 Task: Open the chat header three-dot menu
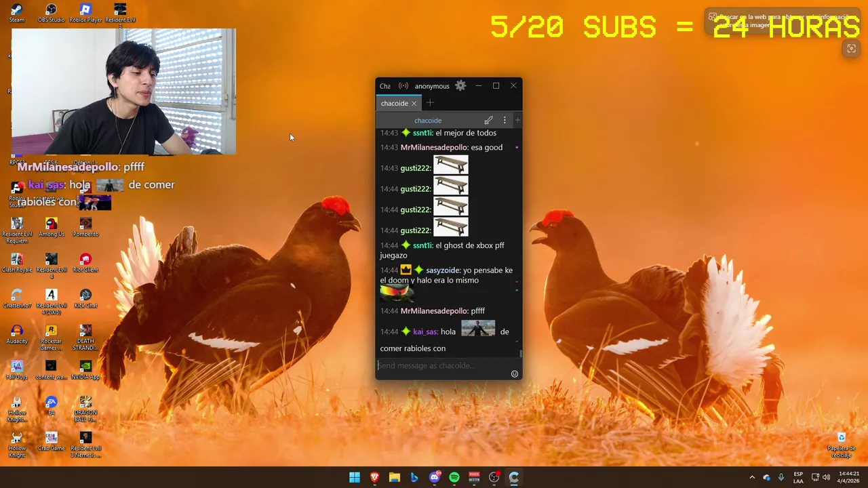(504, 120)
